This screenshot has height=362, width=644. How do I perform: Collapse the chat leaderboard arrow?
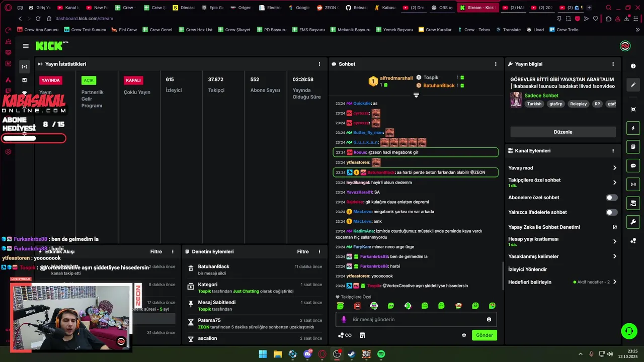(416, 95)
